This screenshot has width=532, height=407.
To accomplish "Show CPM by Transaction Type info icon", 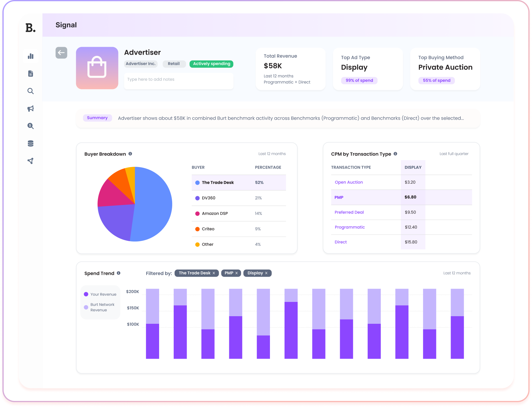I will (x=395, y=154).
